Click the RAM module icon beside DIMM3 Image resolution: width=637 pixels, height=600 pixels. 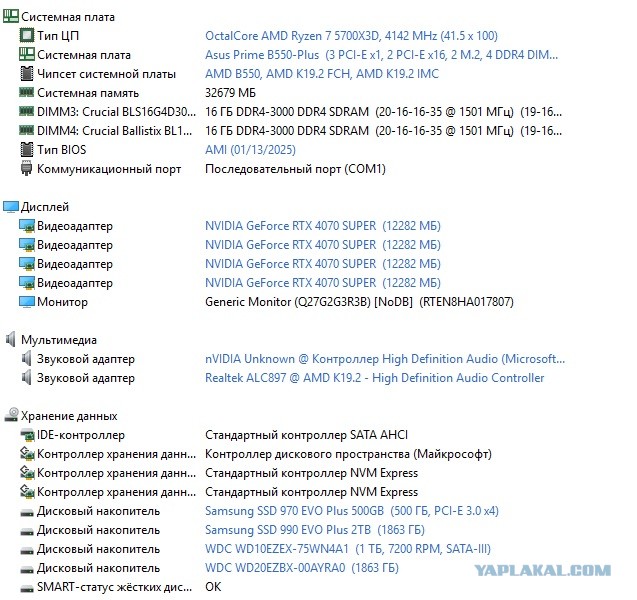pos(26,111)
